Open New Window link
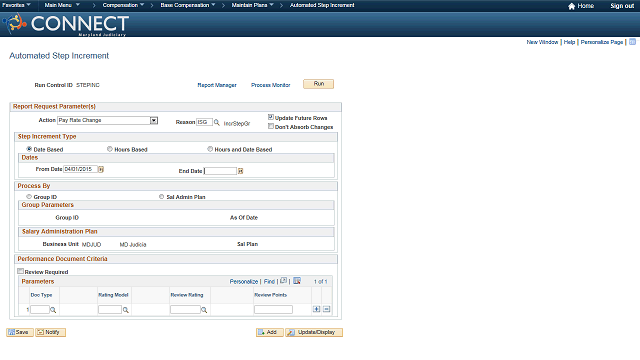640x360 pixels. pyautogui.click(x=542, y=42)
